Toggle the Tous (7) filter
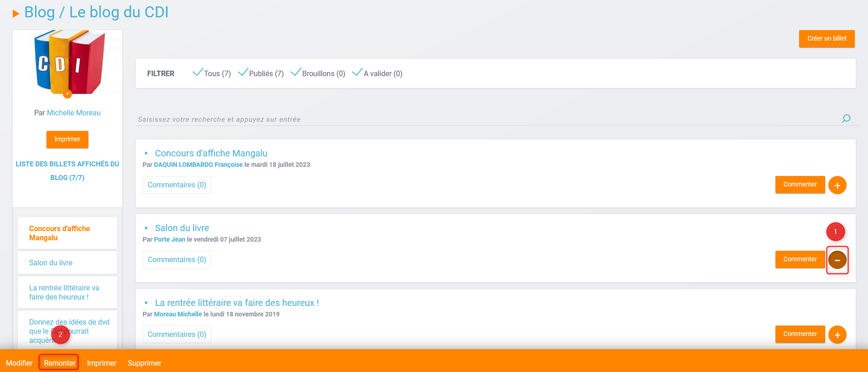868x372 pixels. 211,73
